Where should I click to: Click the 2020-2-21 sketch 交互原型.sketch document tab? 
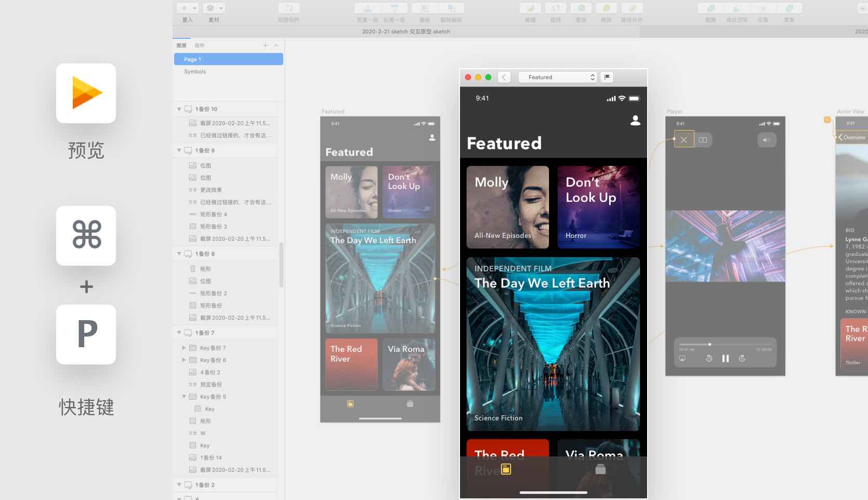406,32
